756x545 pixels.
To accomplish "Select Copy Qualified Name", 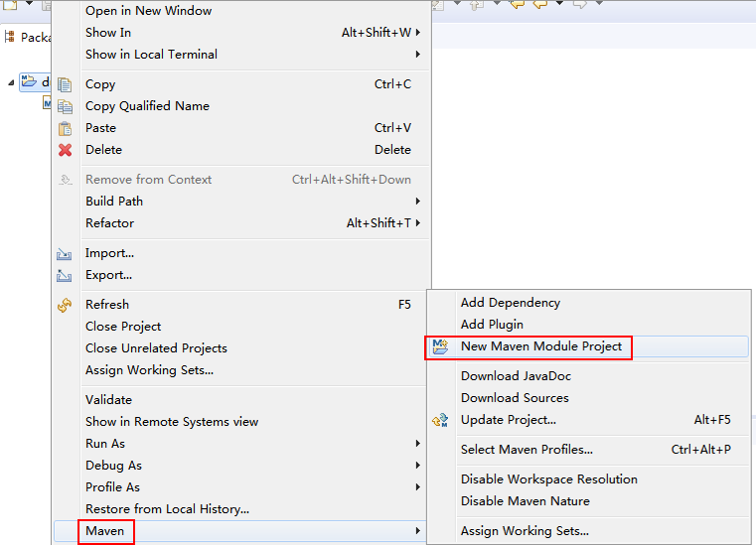I will [x=241, y=106].
